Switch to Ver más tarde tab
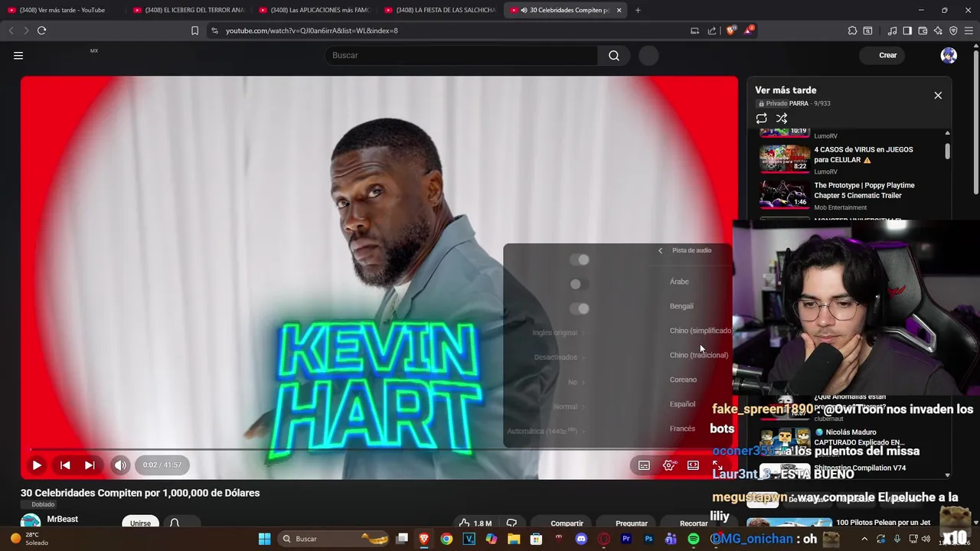Viewport: 980px width, 551px height. (x=61, y=10)
